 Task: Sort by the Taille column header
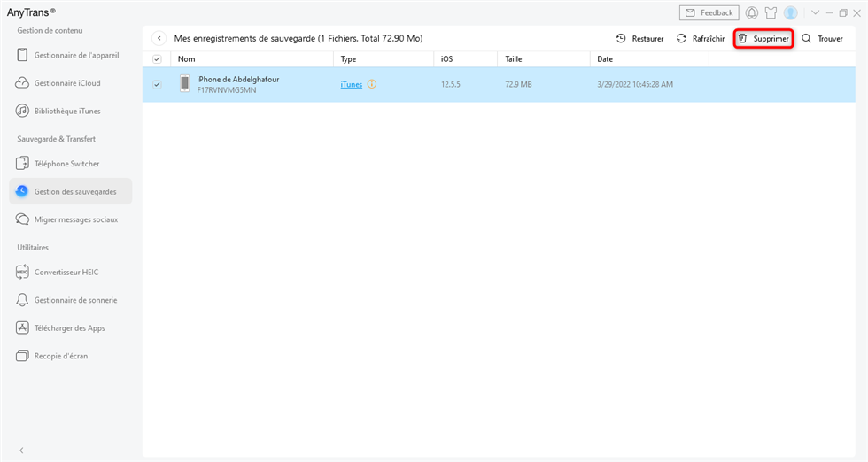pyautogui.click(x=514, y=59)
